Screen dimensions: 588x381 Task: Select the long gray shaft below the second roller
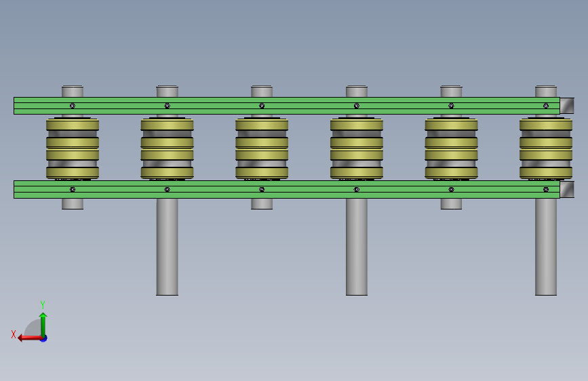168,247
